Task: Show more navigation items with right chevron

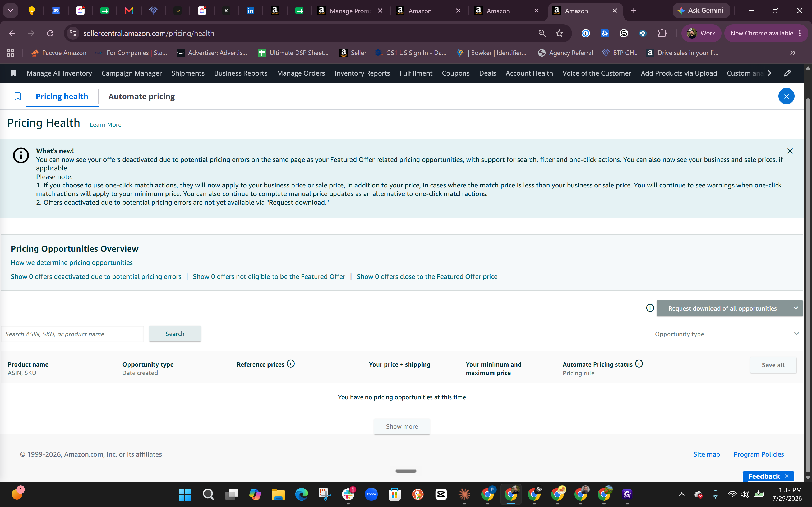Action: coord(769,73)
